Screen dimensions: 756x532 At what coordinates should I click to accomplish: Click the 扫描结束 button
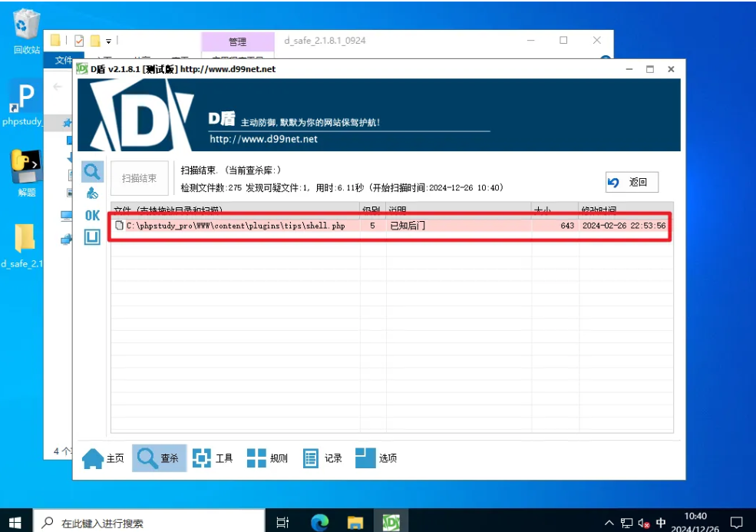click(140, 178)
